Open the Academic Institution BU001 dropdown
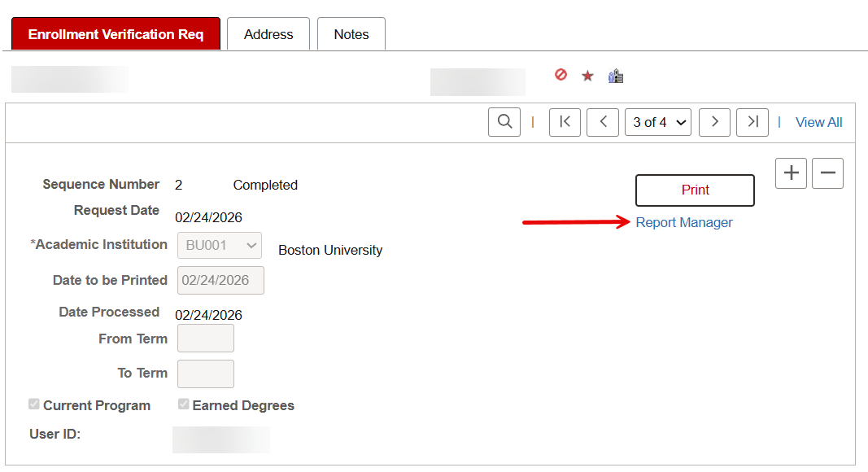 click(x=220, y=246)
